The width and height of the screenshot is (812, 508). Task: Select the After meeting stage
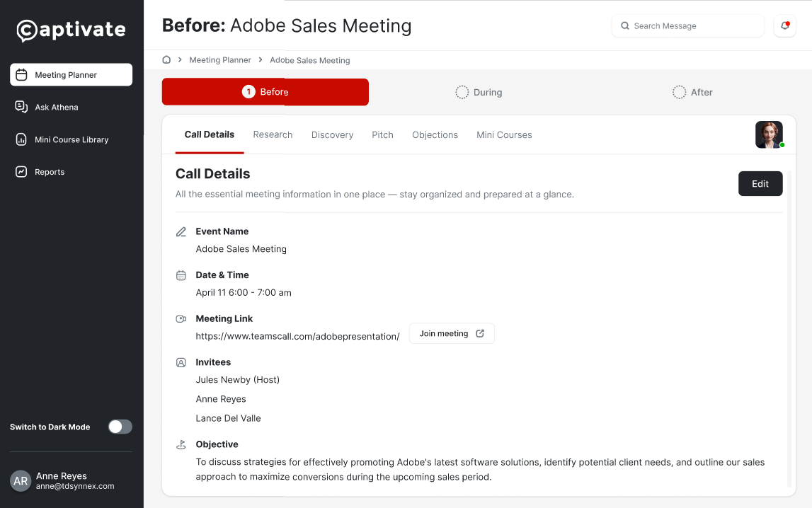[x=692, y=93]
